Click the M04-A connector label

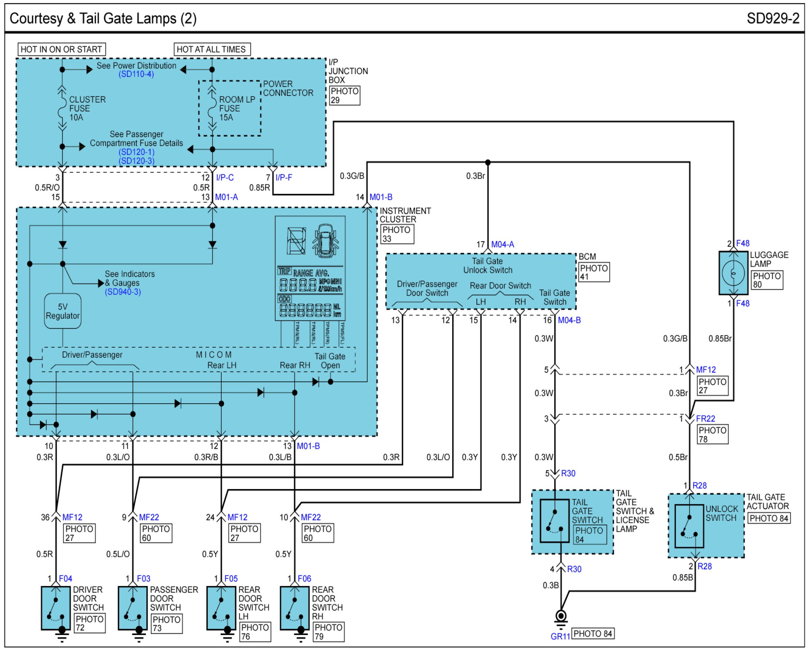click(x=503, y=245)
